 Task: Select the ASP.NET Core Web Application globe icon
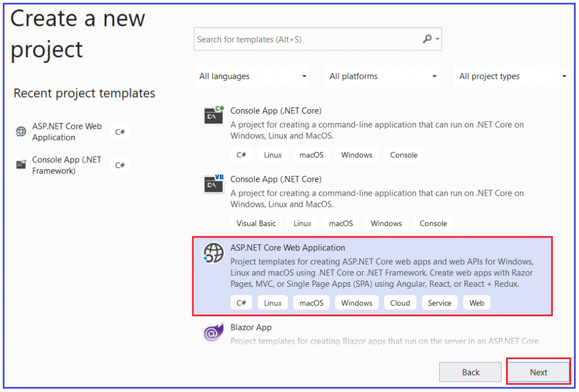point(213,253)
